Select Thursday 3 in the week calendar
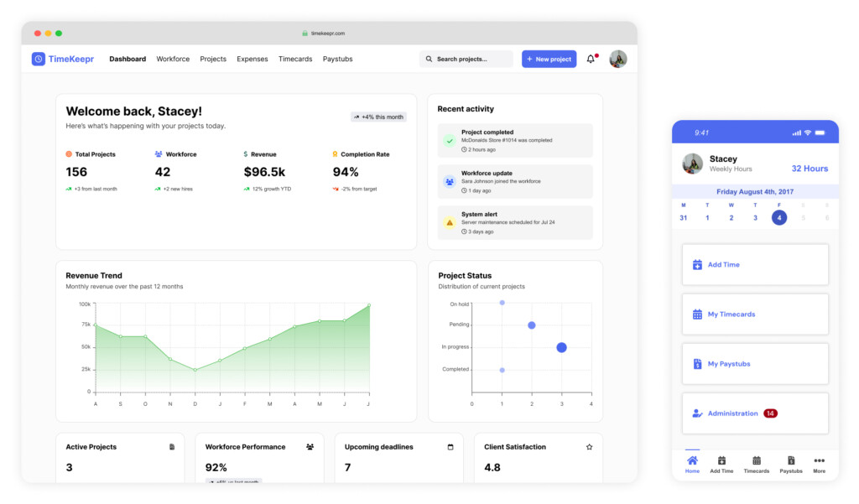Viewport: 859px width, 504px height. click(755, 218)
